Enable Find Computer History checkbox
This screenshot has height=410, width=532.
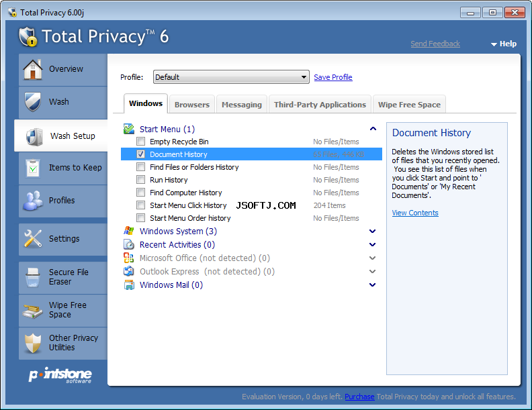[x=140, y=193]
